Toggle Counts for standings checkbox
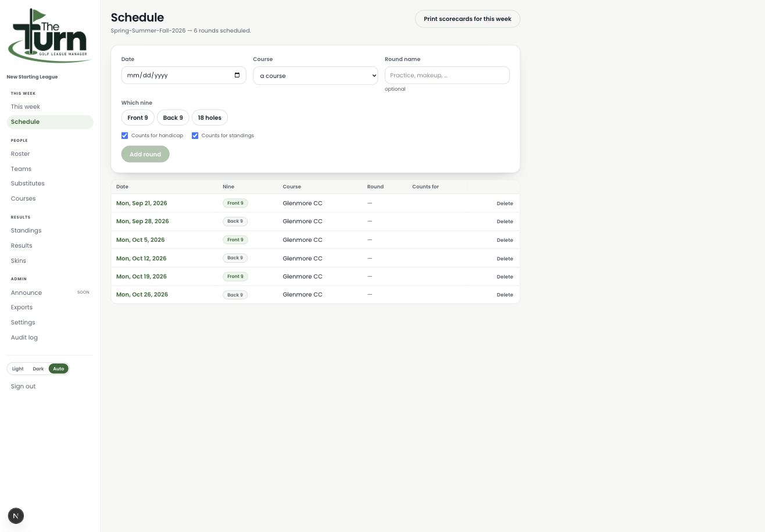Viewport: 765px width, 532px height. [x=195, y=135]
